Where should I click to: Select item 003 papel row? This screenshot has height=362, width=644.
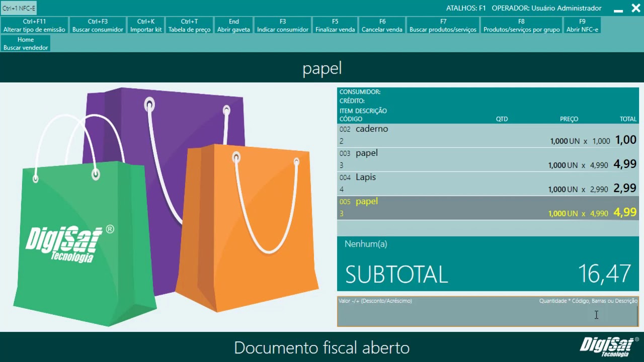[x=488, y=159]
